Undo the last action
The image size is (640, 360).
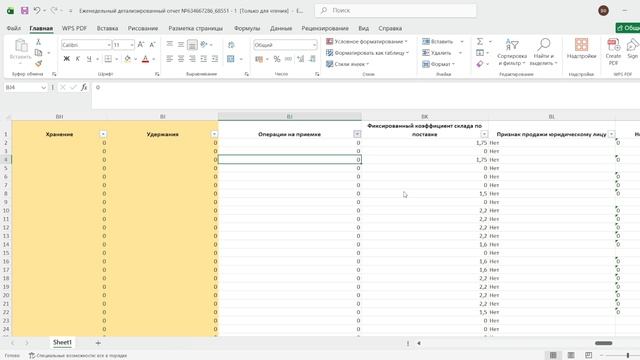[37, 11]
